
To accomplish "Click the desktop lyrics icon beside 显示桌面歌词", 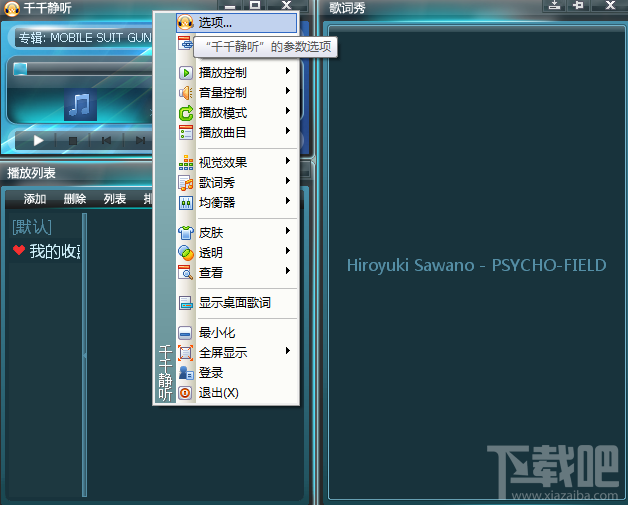I will [185, 303].
